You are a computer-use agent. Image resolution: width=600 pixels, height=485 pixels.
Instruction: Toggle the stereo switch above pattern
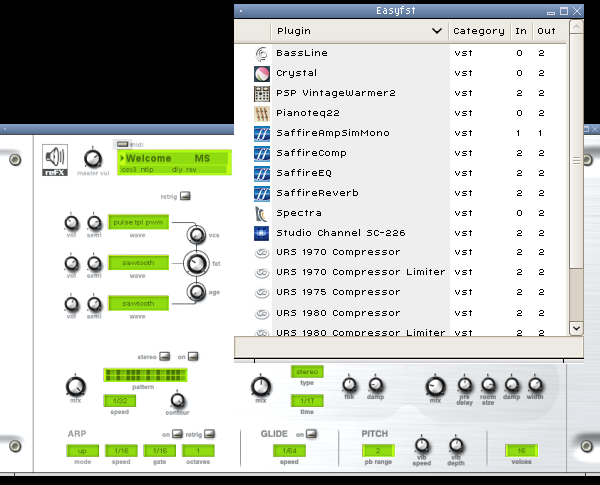point(165,356)
